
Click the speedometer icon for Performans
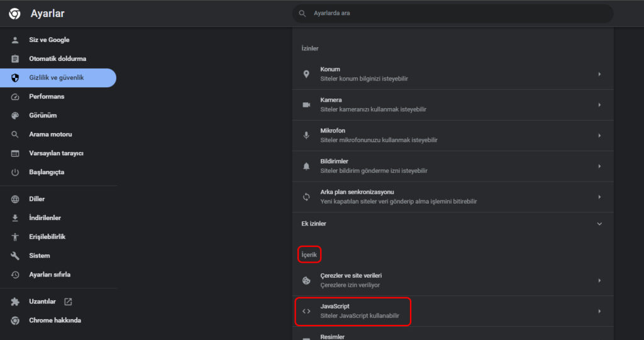tap(15, 97)
